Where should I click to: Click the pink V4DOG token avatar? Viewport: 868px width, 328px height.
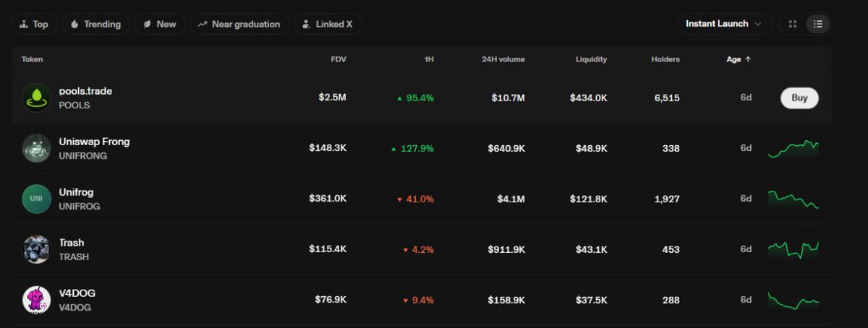click(x=36, y=300)
